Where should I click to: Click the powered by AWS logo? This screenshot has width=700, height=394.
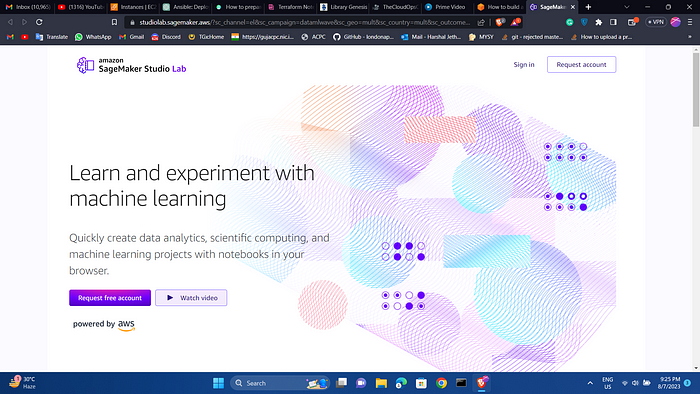(x=104, y=325)
